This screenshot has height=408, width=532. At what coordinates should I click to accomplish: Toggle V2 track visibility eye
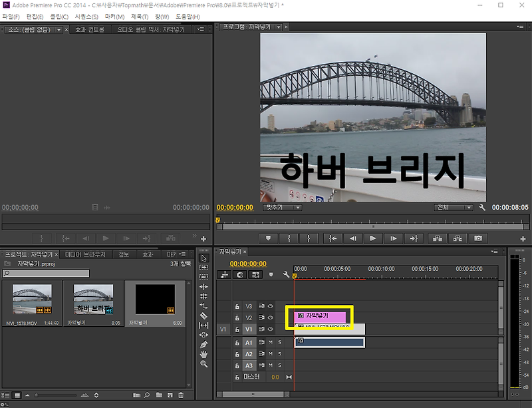tap(271, 317)
